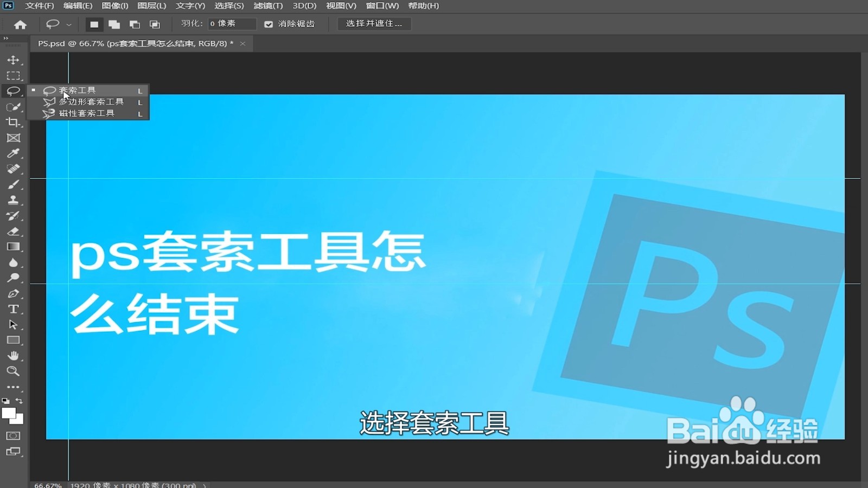The width and height of the screenshot is (868, 488).
Task: Select the Crop tool
Action: click(14, 123)
